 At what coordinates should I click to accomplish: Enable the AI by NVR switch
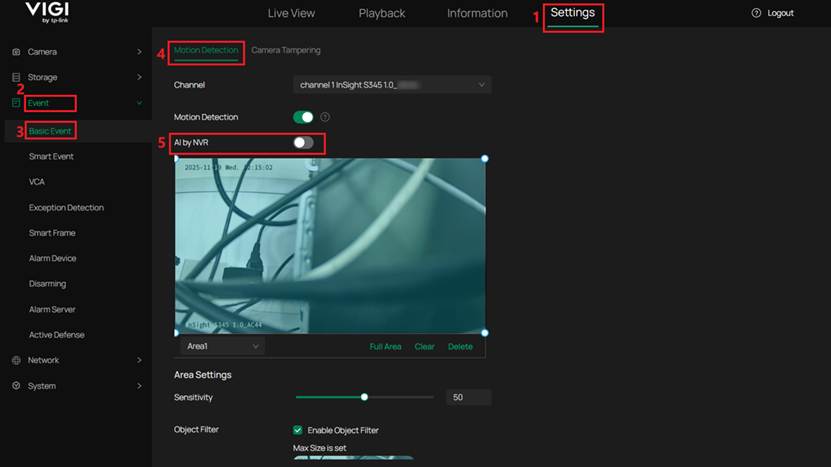303,143
